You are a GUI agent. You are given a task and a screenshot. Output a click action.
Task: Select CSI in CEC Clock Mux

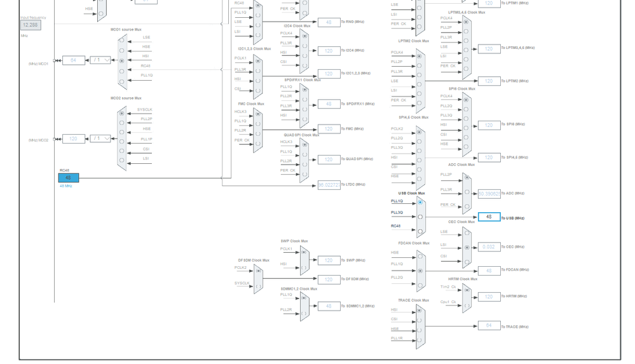[467, 262]
